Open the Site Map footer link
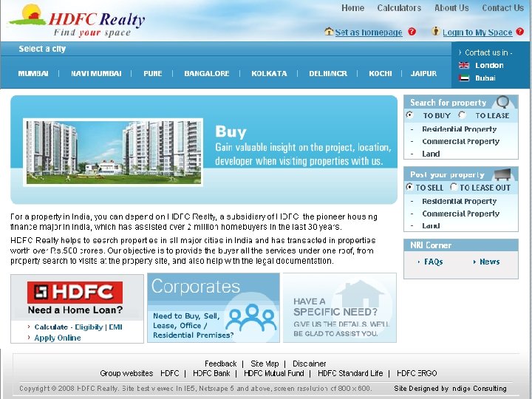 [265, 364]
